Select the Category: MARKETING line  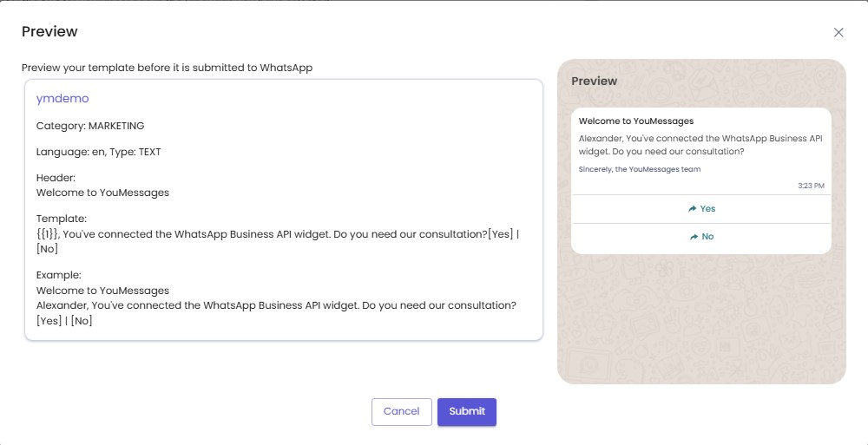pyautogui.click(x=90, y=126)
